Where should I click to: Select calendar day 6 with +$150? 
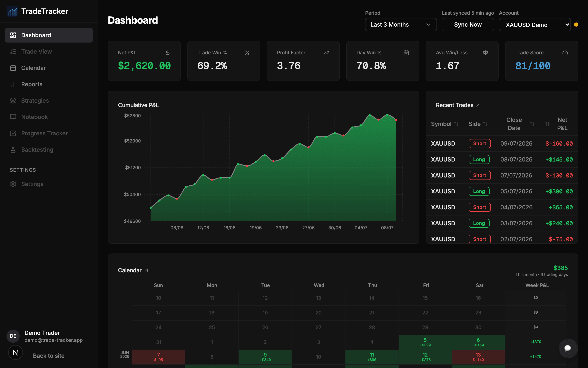click(478, 342)
